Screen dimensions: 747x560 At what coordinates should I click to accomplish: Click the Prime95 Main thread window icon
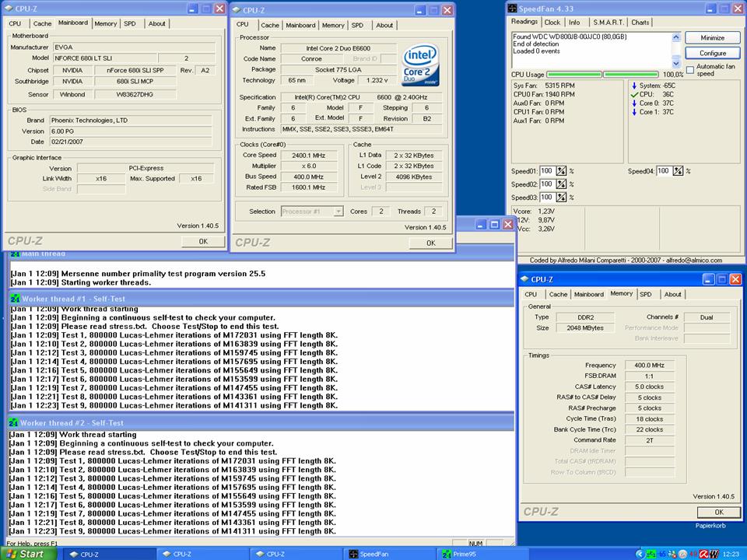[x=15, y=254]
